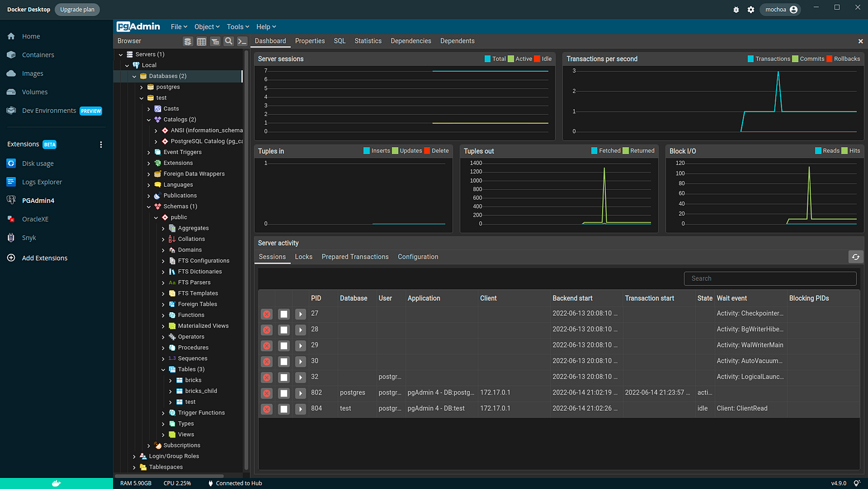
Task: Refresh the Server activity panel
Action: [x=856, y=256]
